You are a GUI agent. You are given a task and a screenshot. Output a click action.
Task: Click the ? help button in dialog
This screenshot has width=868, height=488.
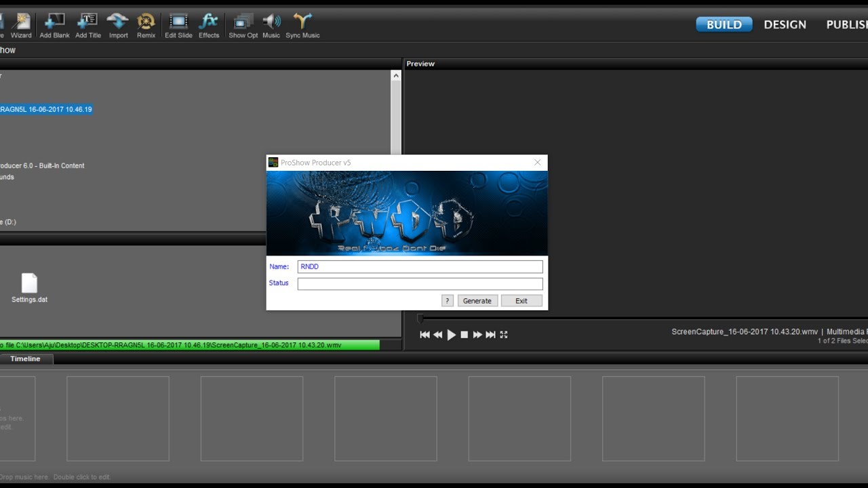point(447,301)
